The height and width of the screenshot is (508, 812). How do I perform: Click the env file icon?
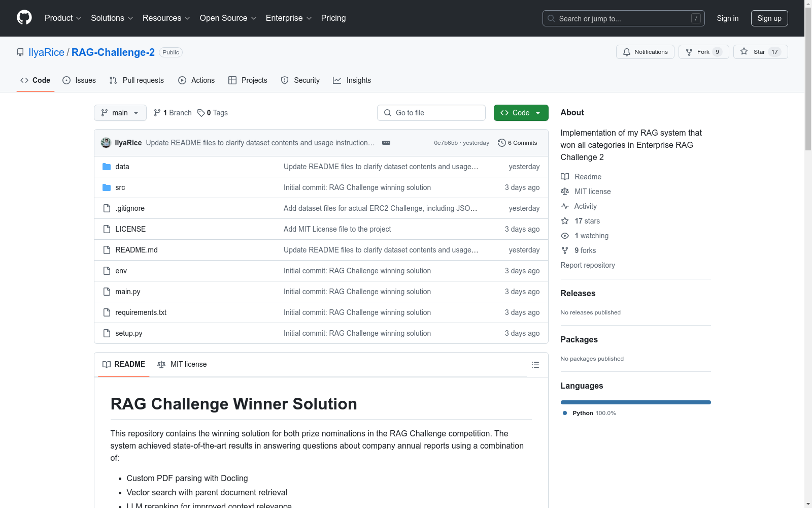click(x=107, y=271)
